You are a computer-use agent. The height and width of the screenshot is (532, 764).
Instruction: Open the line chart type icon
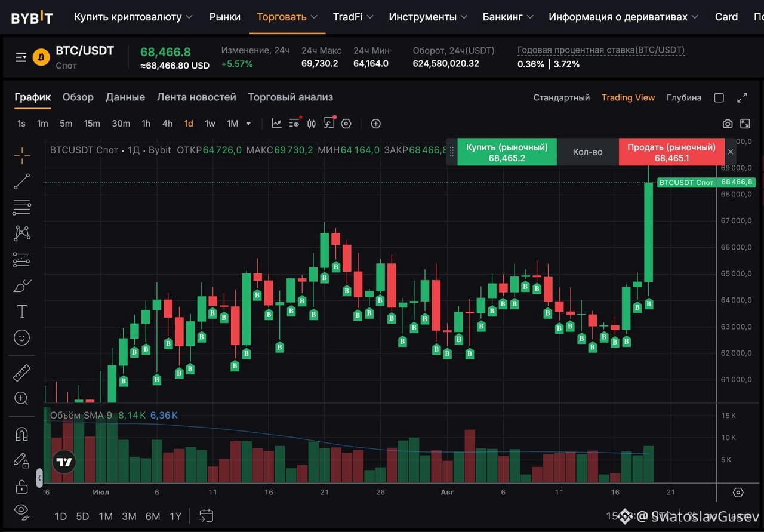tap(277, 124)
